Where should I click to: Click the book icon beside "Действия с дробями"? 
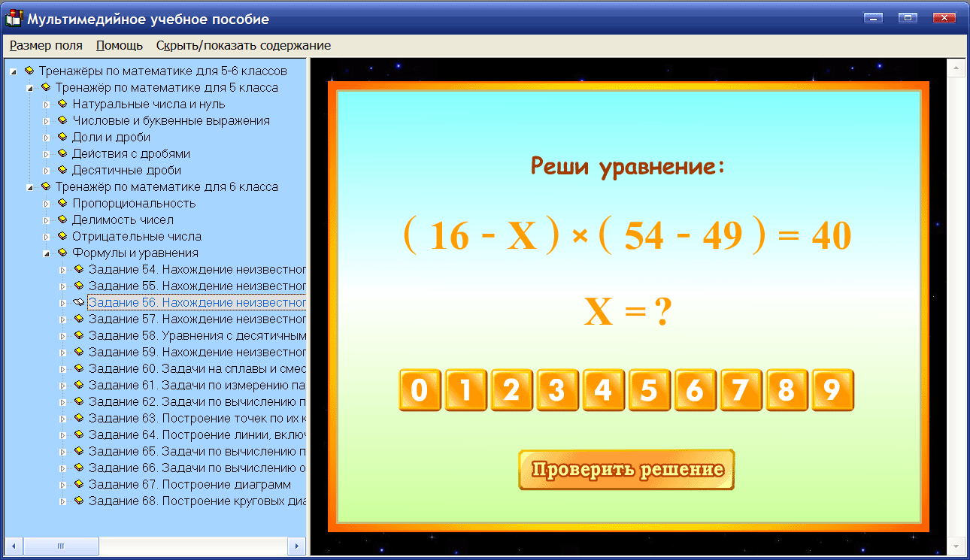[64, 153]
